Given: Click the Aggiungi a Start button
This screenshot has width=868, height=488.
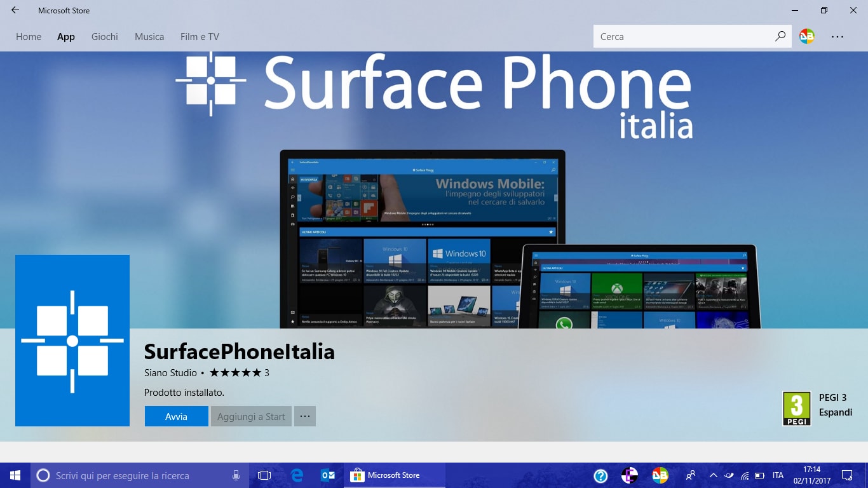Looking at the screenshot, I should [x=251, y=416].
